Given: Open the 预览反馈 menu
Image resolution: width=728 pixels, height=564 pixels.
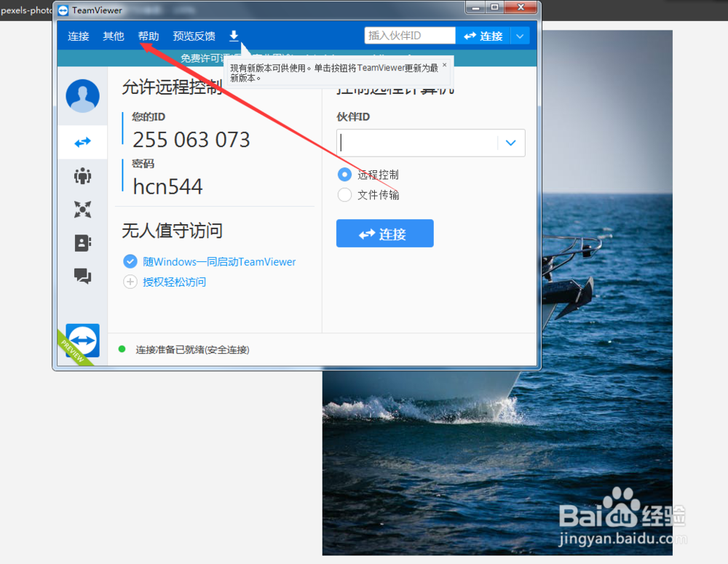Looking at the screenshot, I should (x=194, y=36).
